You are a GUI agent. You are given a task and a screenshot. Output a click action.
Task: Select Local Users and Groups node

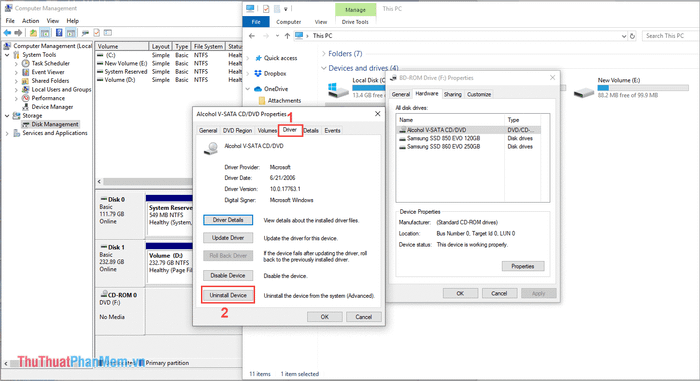point(61,89)
